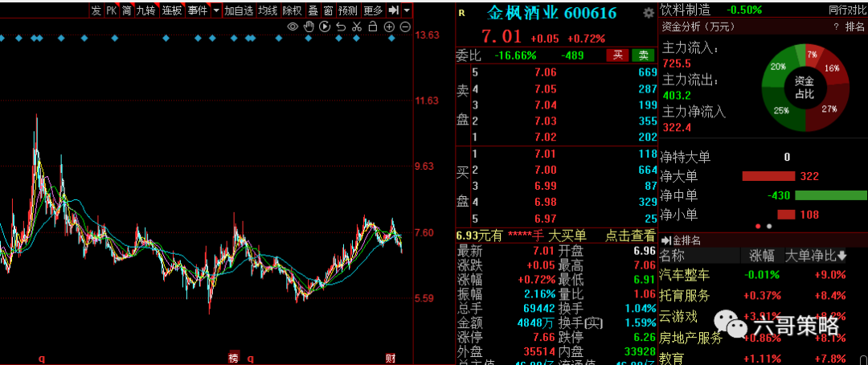This screenshot has height=365, width=868.
Task: Open the 排名 ranking link
Action: pos(854,27)
